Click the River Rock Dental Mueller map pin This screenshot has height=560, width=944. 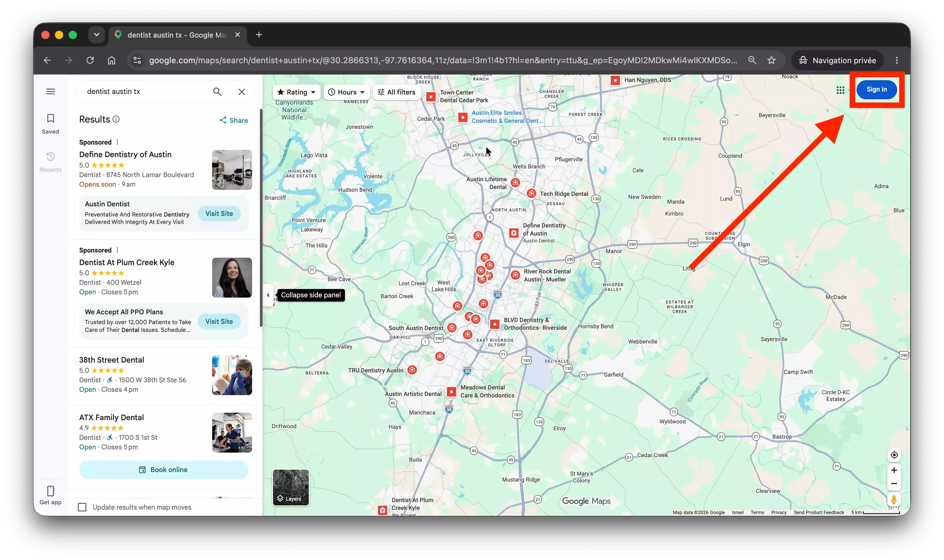[x=515, y=275]
